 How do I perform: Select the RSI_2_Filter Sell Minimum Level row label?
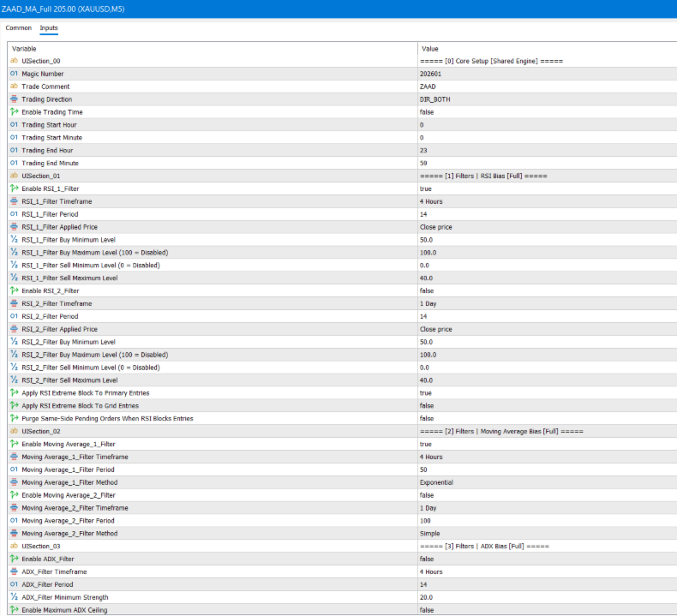(91, 368)
